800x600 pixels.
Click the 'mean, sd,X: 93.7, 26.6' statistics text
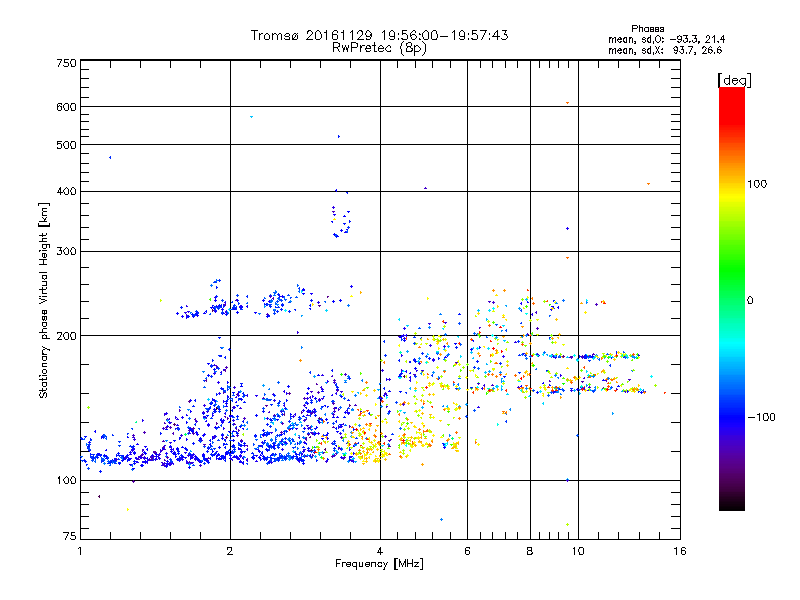[665, 50]
